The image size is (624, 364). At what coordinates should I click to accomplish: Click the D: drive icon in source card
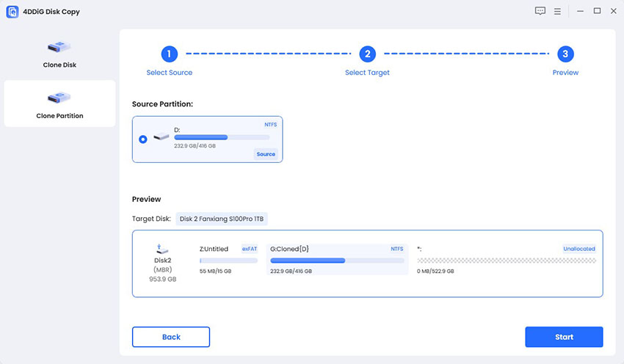coord(162,136)
